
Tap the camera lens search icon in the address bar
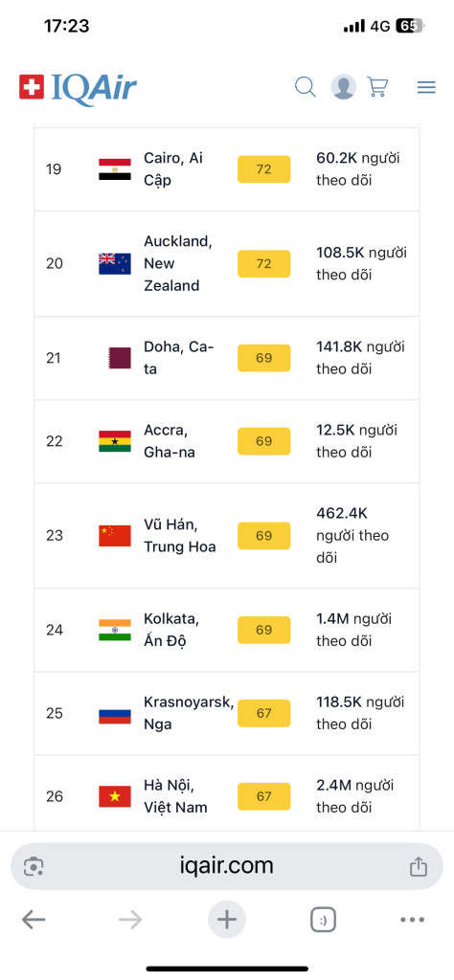(34, 867)
